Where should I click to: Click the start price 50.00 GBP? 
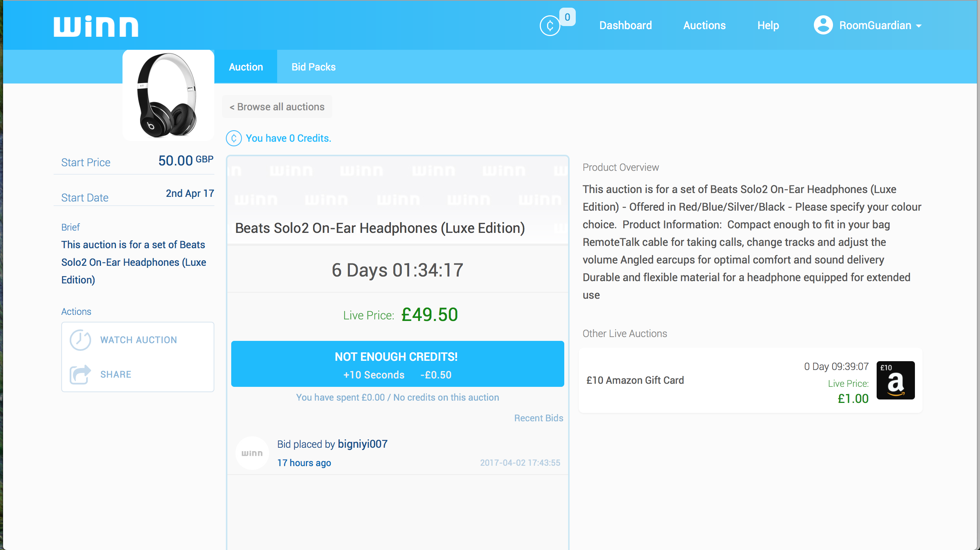(186, 160)
